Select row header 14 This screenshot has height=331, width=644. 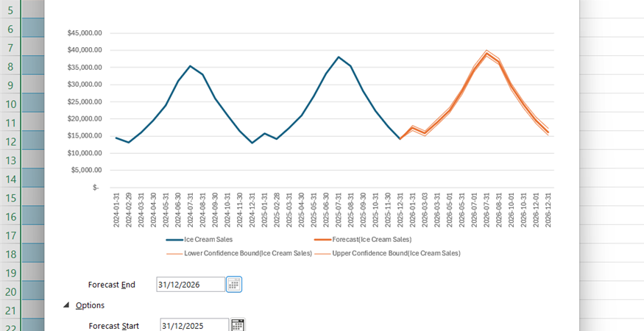[x=10, y=179]
